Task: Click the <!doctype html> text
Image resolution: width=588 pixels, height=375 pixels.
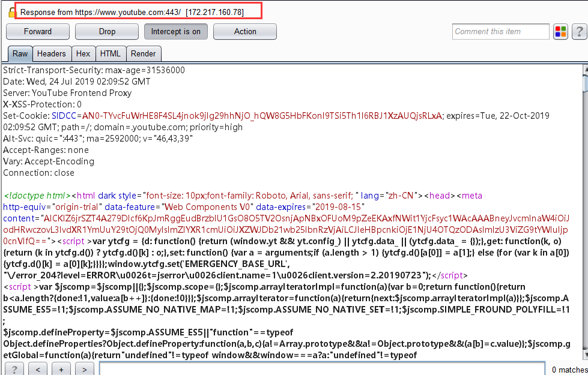Action: click(37, 196)
